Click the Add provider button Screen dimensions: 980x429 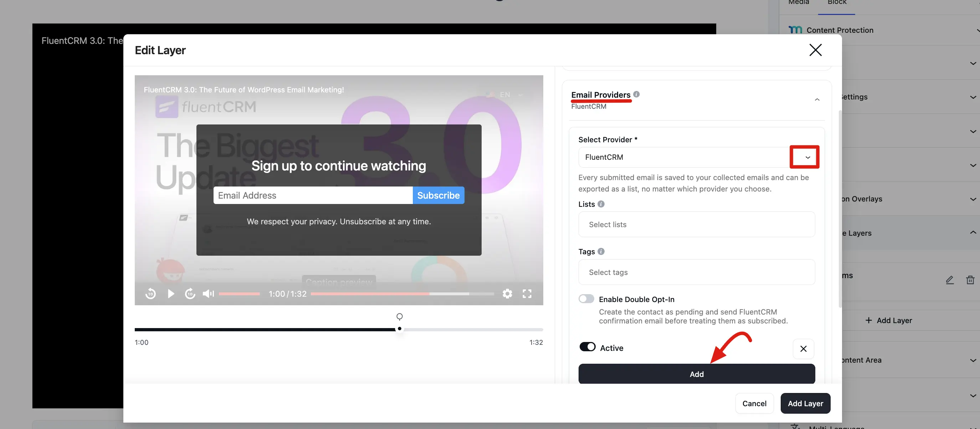click(697, 374)
